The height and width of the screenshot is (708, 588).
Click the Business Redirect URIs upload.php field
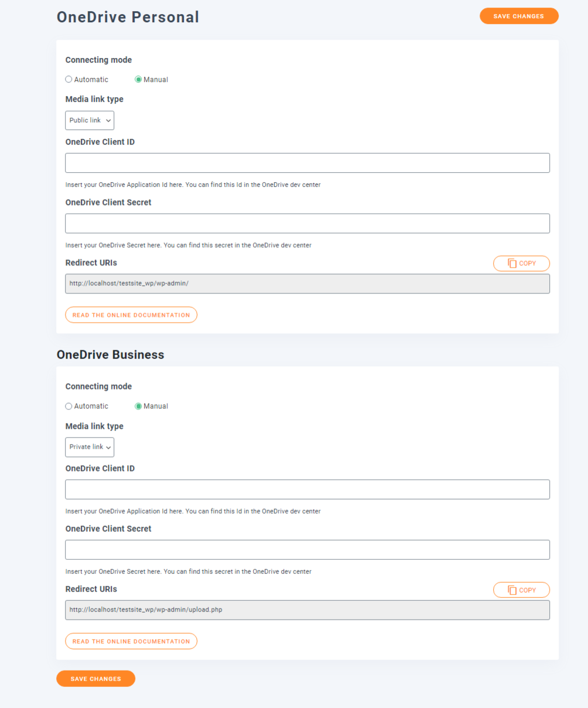(307, 610)
